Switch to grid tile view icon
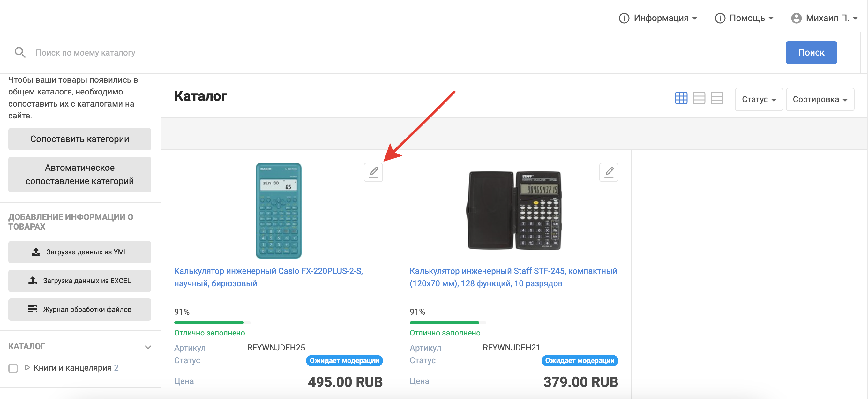Viewport: 868px width, 399px height. [681, 98]
